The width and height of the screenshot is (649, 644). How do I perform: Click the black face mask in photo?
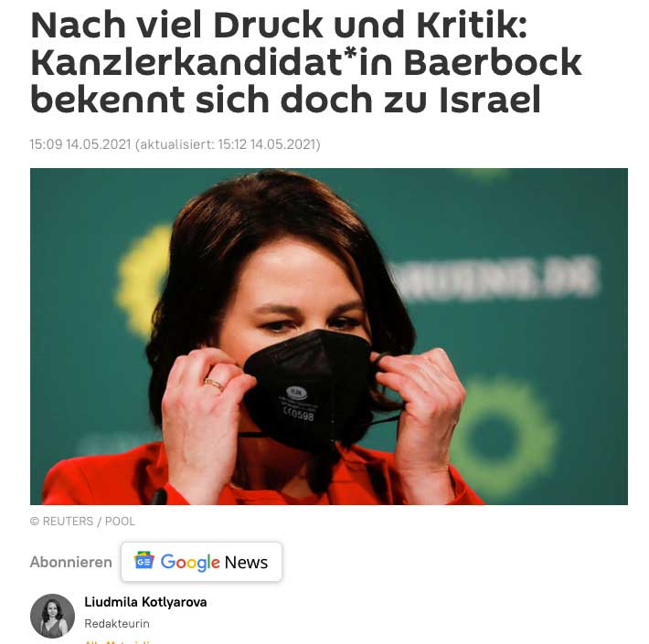pos(308,389)
